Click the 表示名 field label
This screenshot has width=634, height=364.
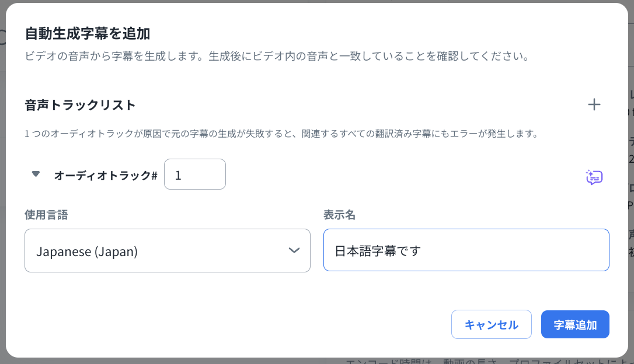click(x=340, y=215)
